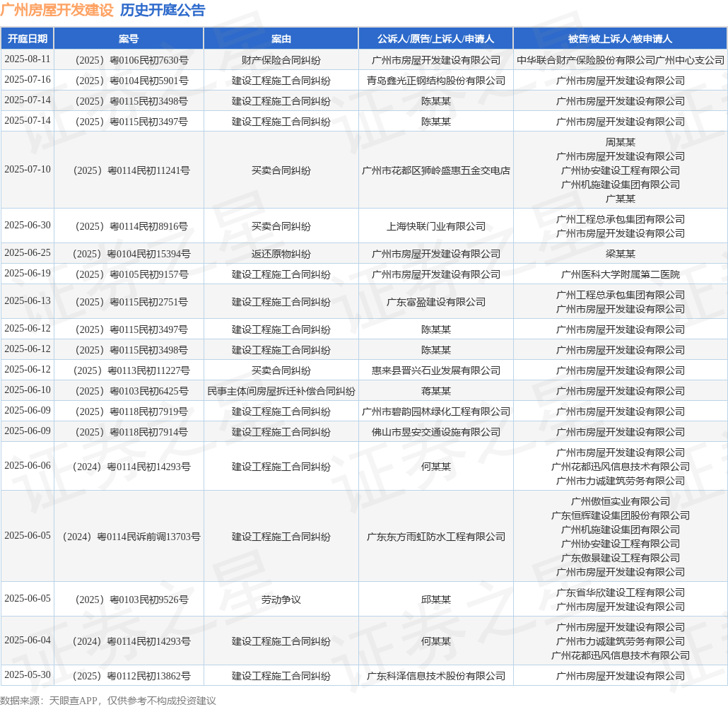
Task: Click defendant 广东傲景建设工程有限公司
Action: (621, 557)
